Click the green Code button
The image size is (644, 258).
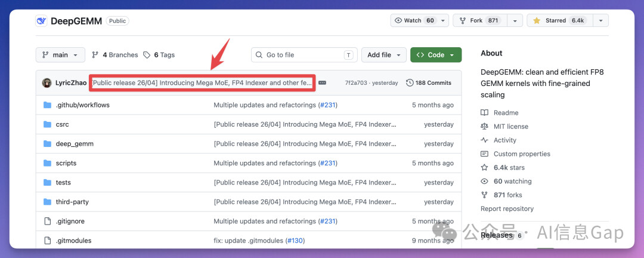(x=435, y=55)
